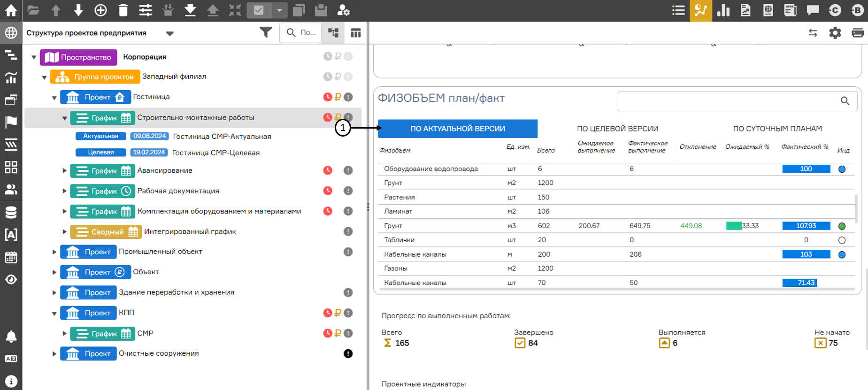Open globe icon in left sidebar
This screenshot has width=868, height=390.
click(x=11, y=33)
